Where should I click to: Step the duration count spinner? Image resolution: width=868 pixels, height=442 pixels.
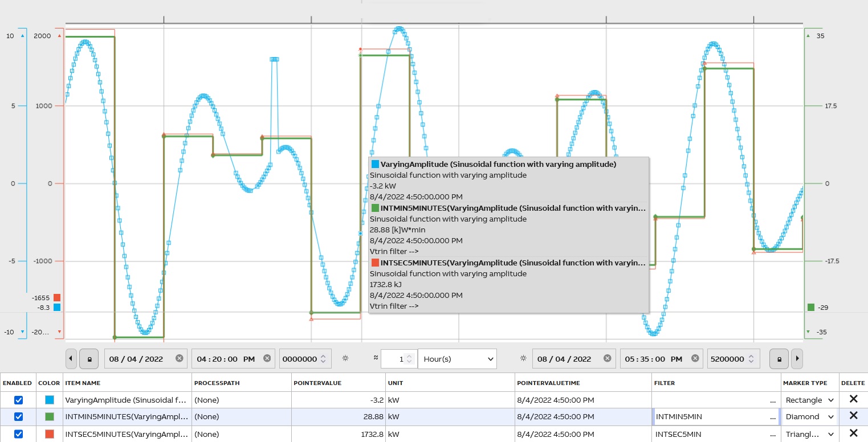pyautogui.click(x=409, y=359)
